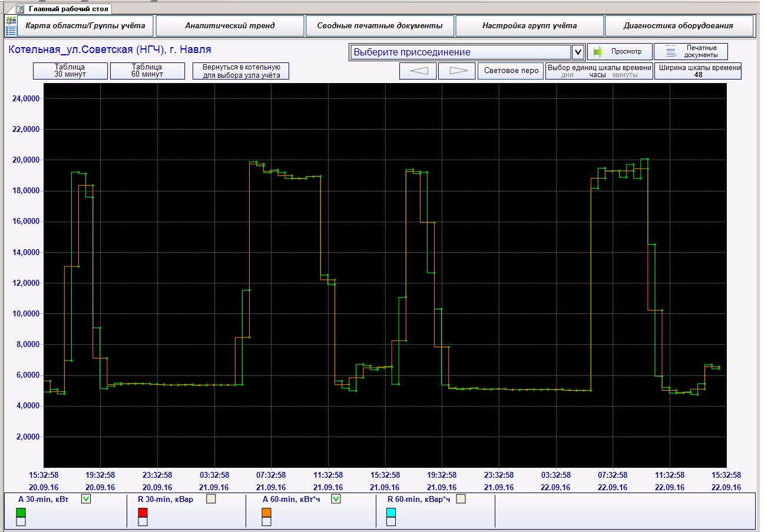Open Печатные документы
Screen dimensions: 781x532
[691, 52]
